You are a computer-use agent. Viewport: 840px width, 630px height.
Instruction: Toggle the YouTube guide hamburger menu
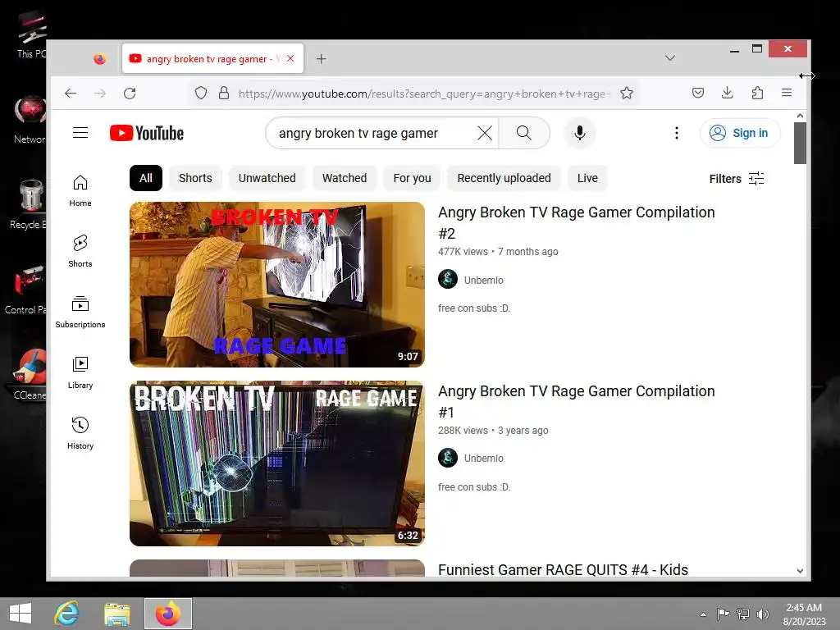(x=80, y=132)
